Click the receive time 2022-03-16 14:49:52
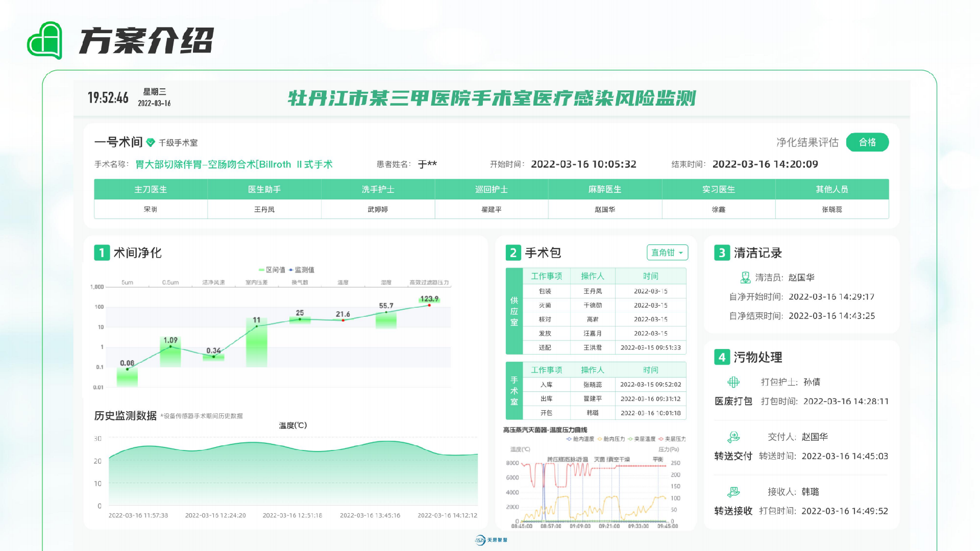Image resolution: width=980 pixels, height=551 pixels. tap(845, 511)
